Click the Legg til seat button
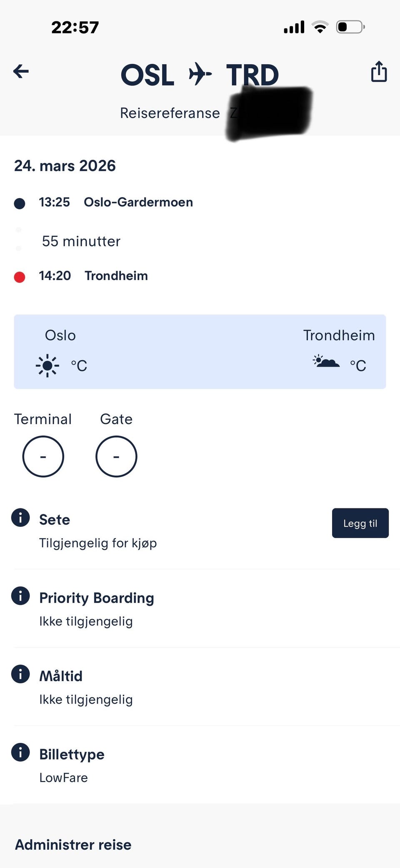The image size is (400, 868). (360, 523)
